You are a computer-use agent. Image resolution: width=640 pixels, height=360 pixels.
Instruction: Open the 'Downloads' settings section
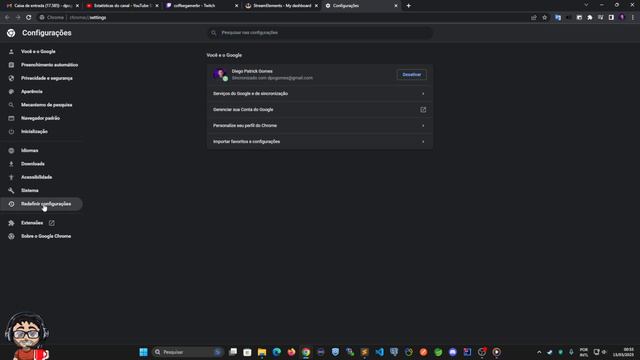(x=33, y=164)
